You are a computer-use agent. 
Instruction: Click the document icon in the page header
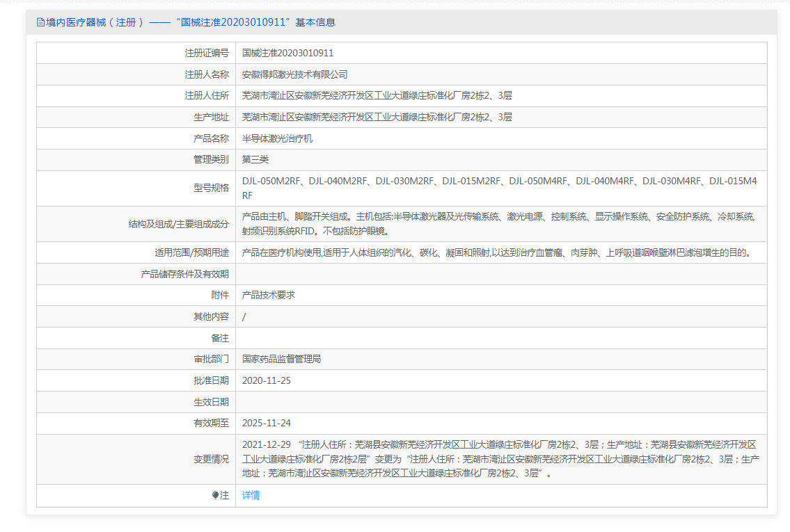40,22
